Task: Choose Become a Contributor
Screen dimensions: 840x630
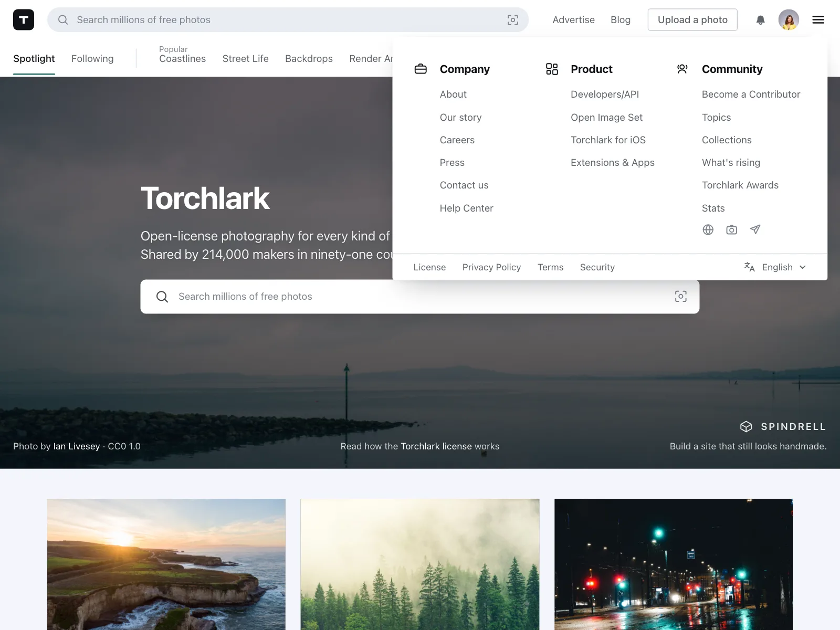Action: pyautogui.click(x=751, y=94)
